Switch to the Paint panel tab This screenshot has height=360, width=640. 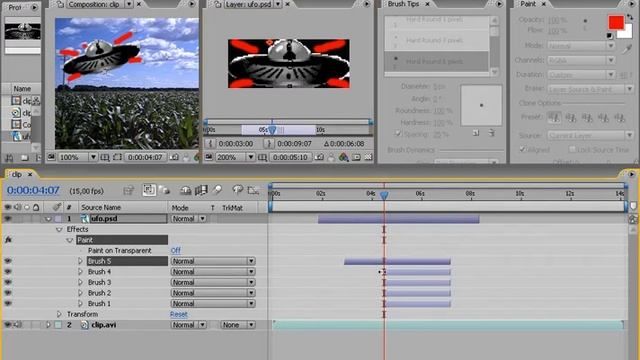528,4
